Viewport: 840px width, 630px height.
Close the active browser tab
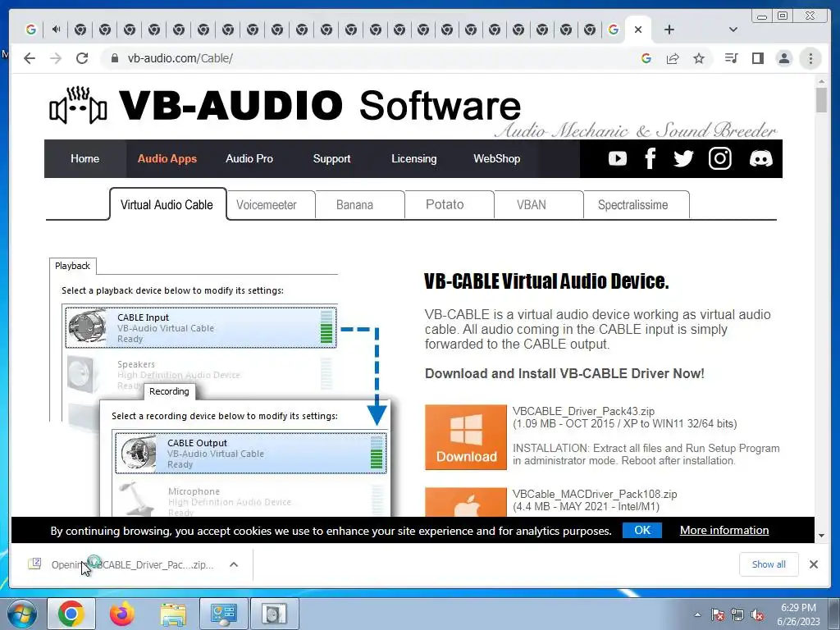(x=638, y=30)
